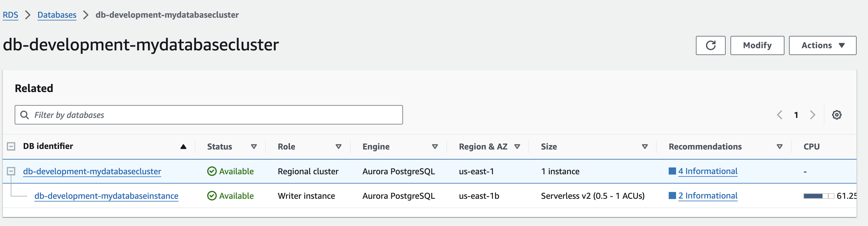Collapse all rows in header toggle
The height and width of the screenshot is (226, 868).
[x=11, y=146]
